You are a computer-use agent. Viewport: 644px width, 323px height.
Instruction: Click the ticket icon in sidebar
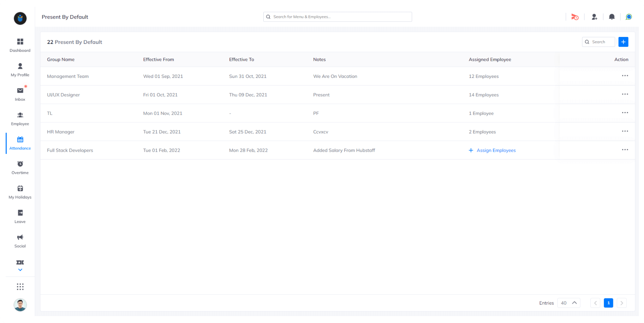[x=20, y=262]
